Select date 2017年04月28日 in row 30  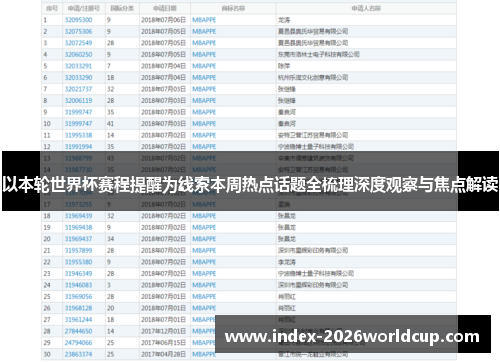point(163,354)
